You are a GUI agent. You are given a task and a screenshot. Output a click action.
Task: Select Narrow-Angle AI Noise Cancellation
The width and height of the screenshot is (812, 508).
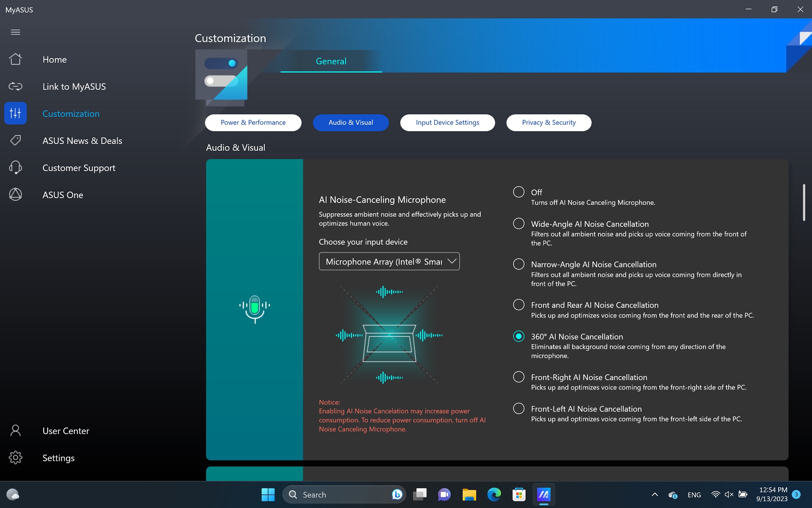pyautogui.click(x=518, y=264)
